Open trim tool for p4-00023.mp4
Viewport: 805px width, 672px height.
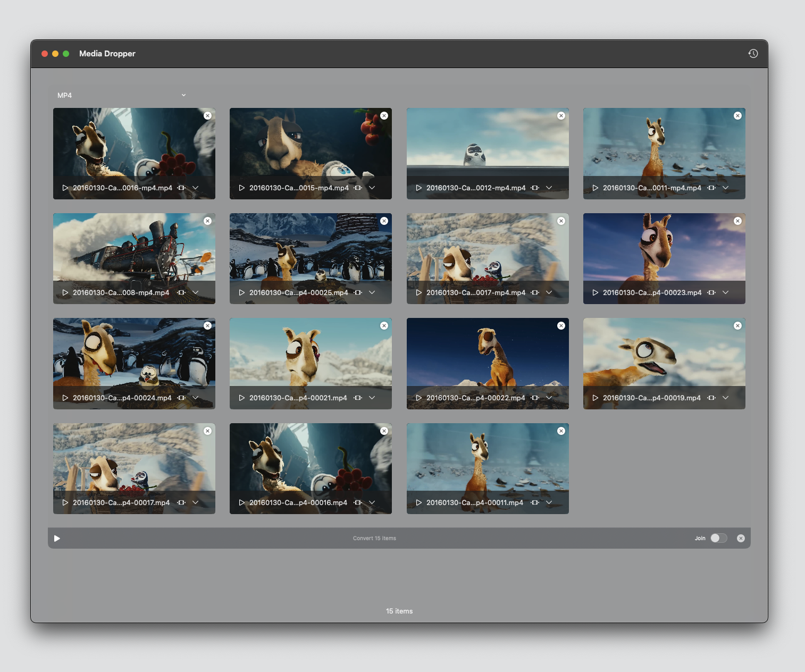point(711,292)
